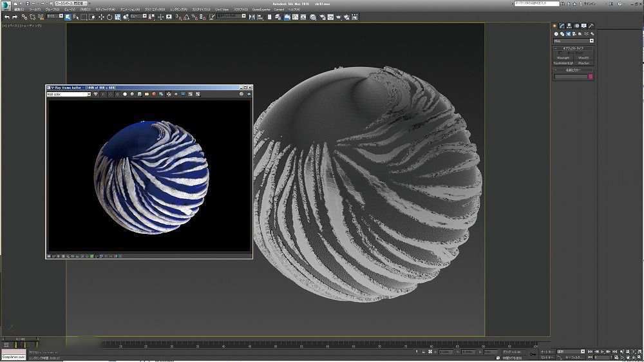Select the Select and Move tool

point(101,17)
